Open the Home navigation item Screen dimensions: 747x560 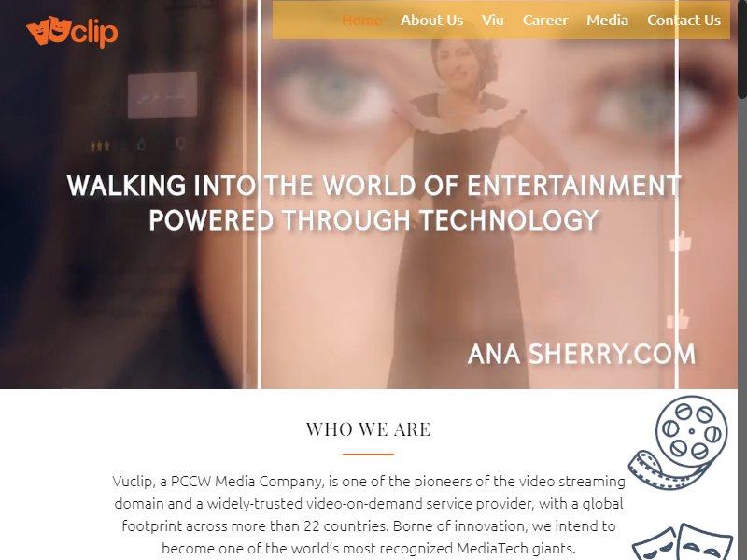point(361,21)
